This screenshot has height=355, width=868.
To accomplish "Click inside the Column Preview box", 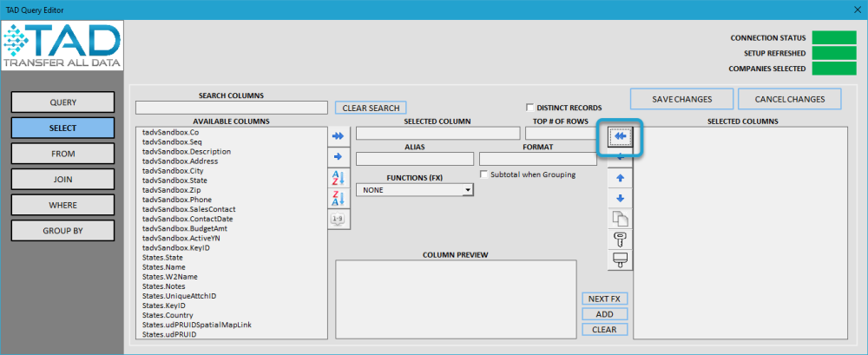I will tap(456, 299).
